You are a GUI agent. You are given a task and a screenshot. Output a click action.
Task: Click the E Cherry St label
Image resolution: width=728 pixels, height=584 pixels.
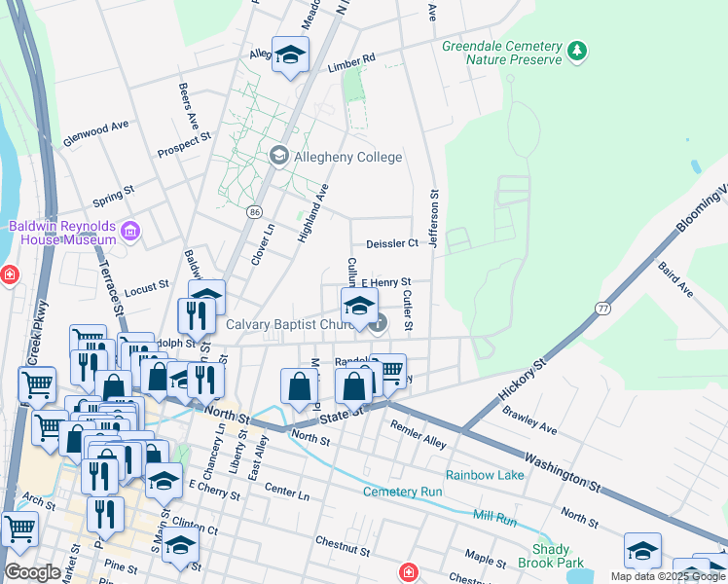pyautogui.click(x=215, y=491)
